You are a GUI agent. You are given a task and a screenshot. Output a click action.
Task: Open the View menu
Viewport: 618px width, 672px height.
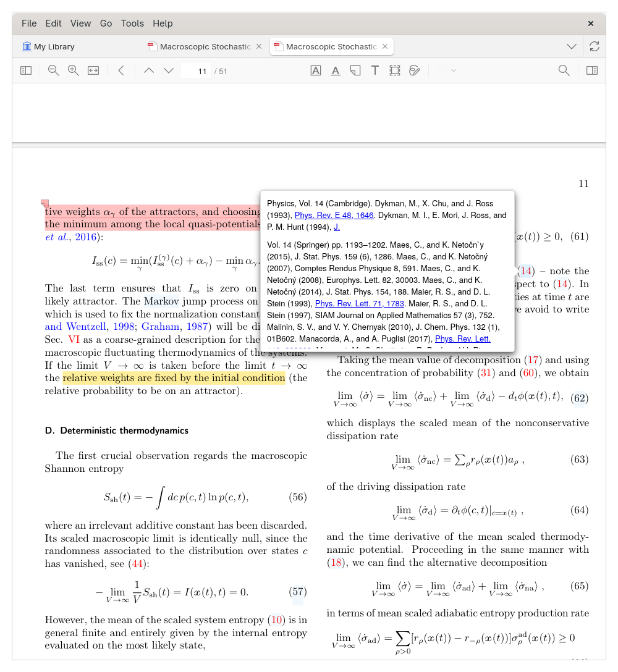pos(80,23)
